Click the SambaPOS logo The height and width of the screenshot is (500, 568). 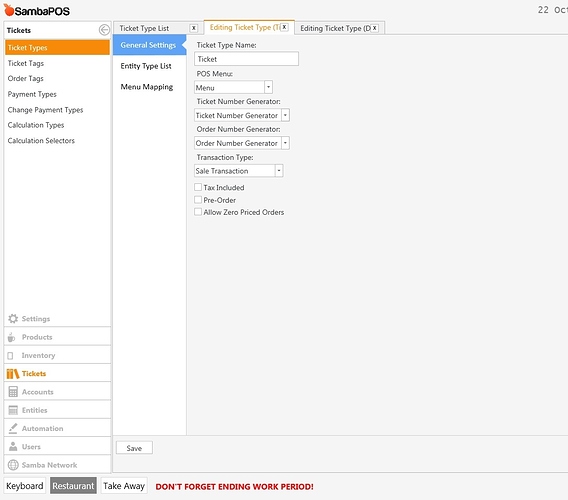pos(37,11)
